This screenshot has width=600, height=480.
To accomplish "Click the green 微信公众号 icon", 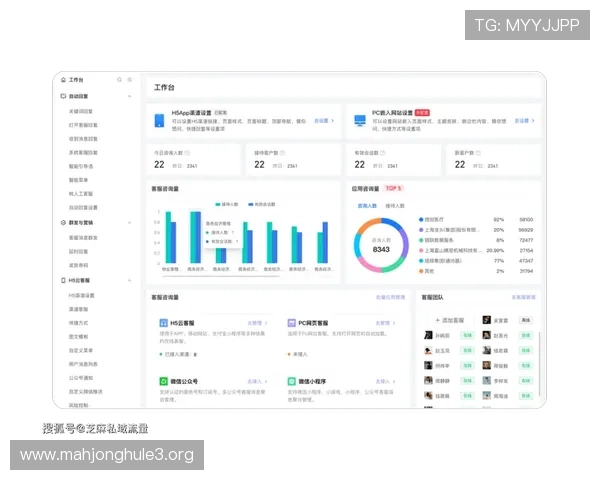I will pos(163,381).
